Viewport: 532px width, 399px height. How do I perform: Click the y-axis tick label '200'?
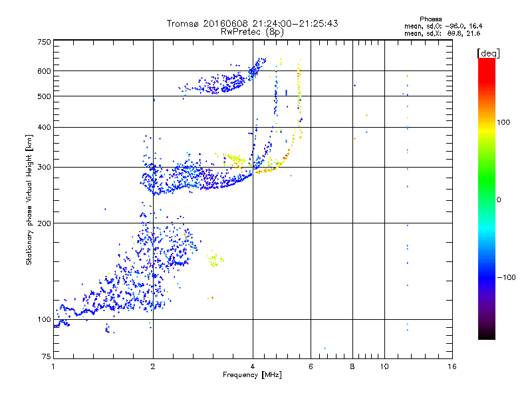[44, 223]
